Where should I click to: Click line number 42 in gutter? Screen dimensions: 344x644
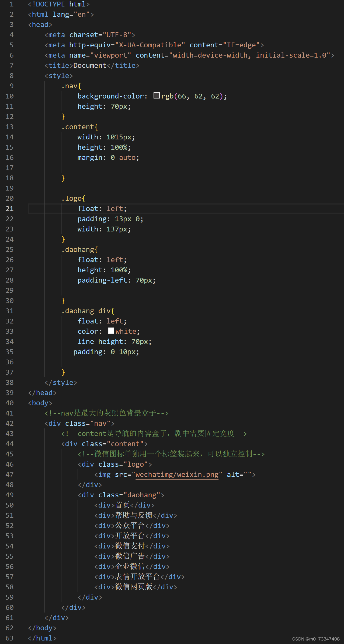(x=9, y=423)
